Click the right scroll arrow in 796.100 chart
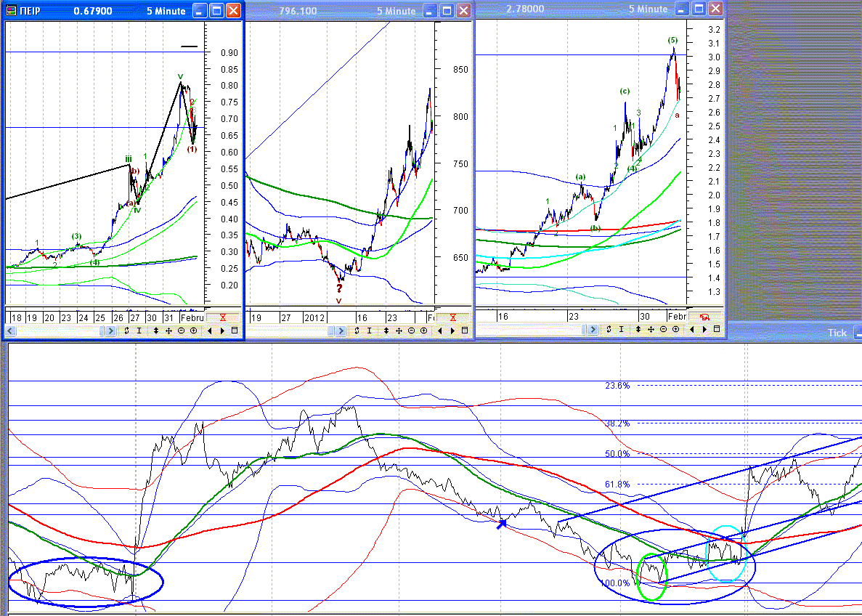This screenshot has height=616, width=862. (341, 331)
